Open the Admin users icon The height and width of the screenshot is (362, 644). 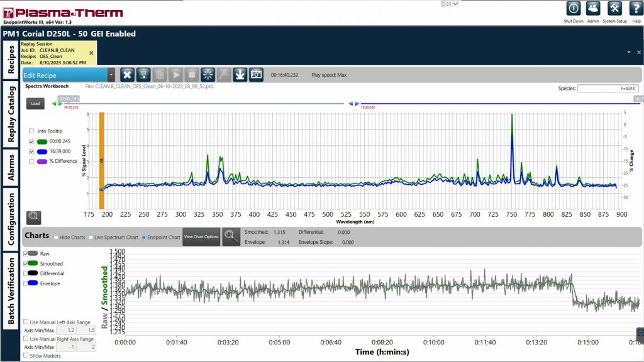pos(593,9)
